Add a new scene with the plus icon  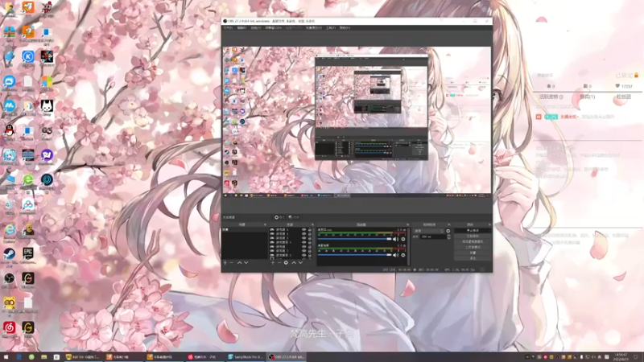tap(225, 262)
